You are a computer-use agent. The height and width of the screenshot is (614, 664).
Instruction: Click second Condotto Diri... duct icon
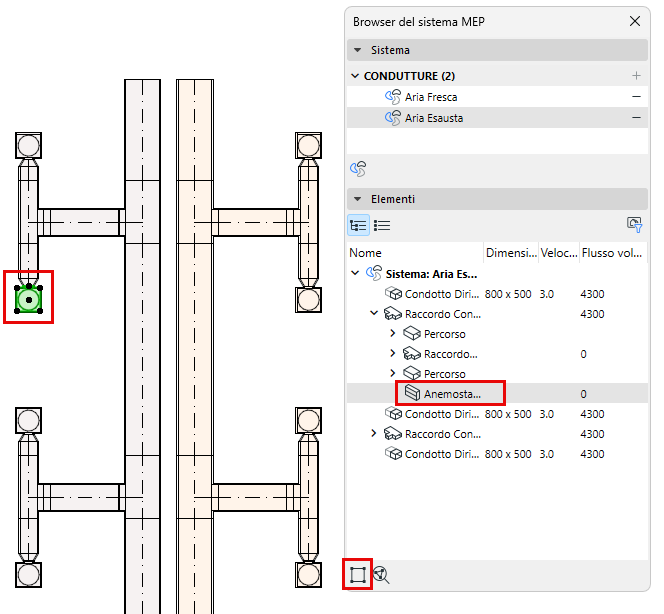click(x=393, y=413)
